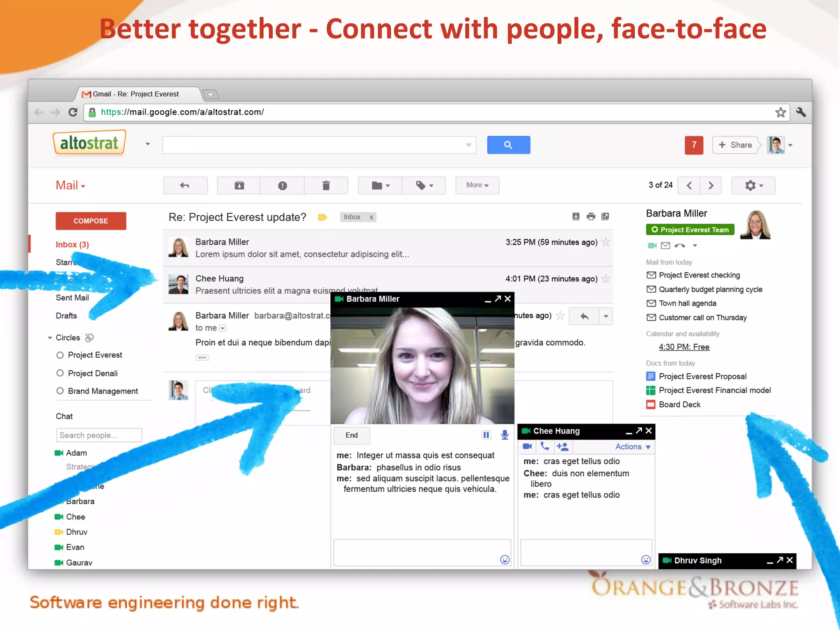The image size is (840, 630).
Task: Open new browser tab with plus button
Action: click(210, 94)
